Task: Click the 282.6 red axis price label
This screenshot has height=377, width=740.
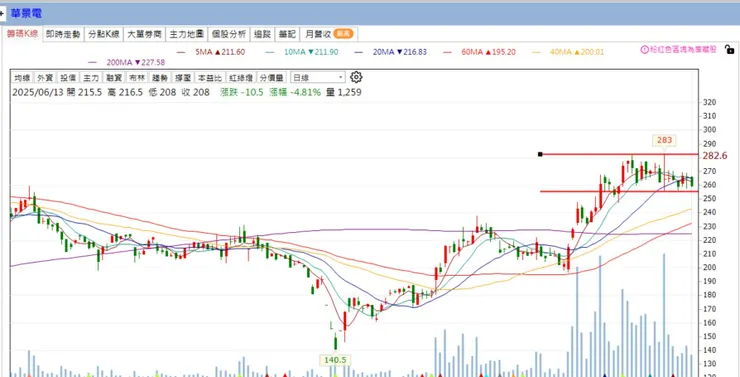Action: coord(715,156)
